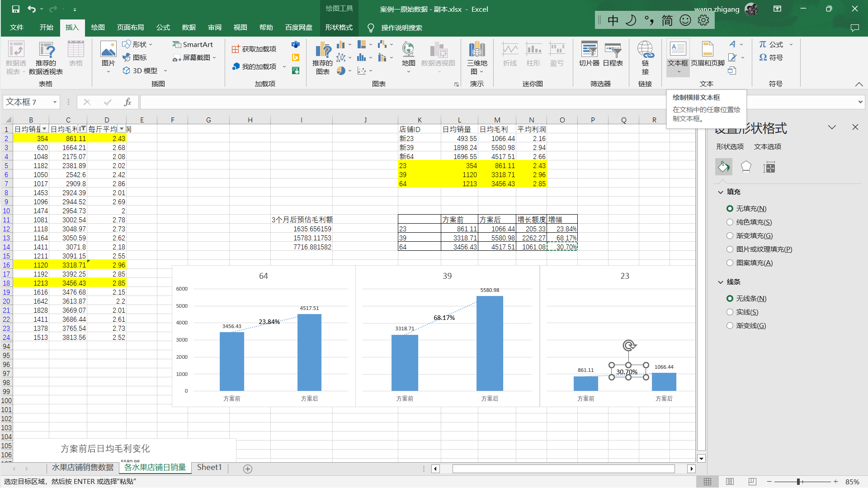The height and width of the screenshot is (488, 868).
Task: Open recommended PivotTables (推荐的数据透视表)
Action: (x=46, y=58)
